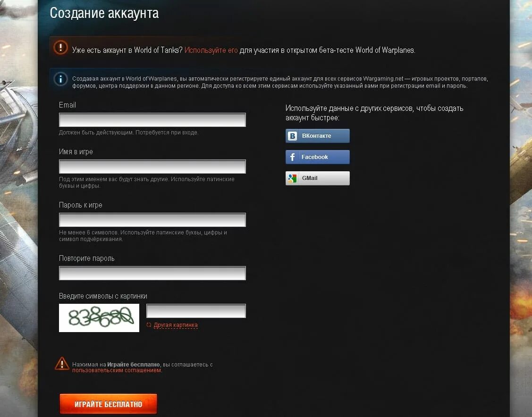Click the refresh icon beside Другая картинка

149,325
